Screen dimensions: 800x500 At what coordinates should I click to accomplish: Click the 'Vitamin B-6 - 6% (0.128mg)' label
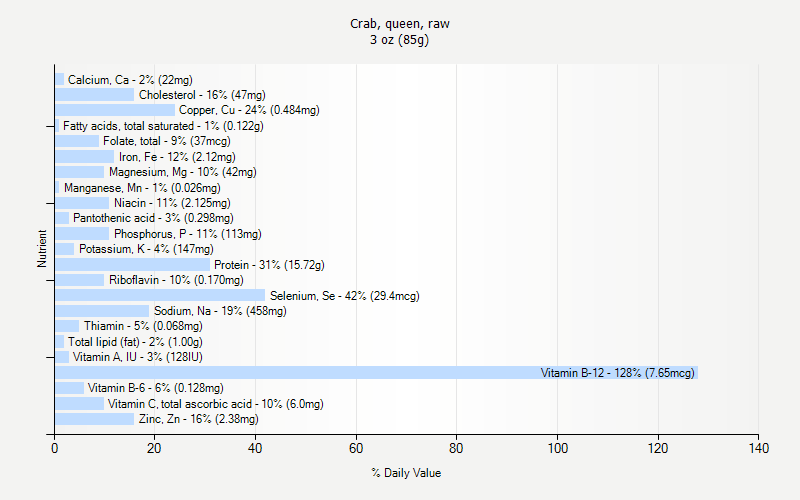156,388
